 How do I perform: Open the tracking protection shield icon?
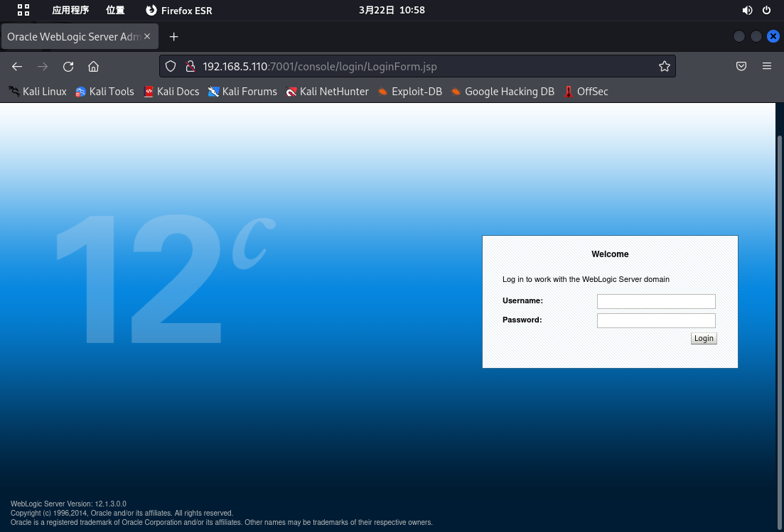(171, 67)
